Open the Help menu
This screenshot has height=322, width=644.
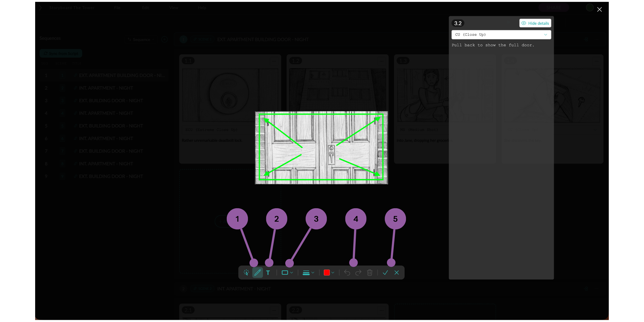[202, 8]
